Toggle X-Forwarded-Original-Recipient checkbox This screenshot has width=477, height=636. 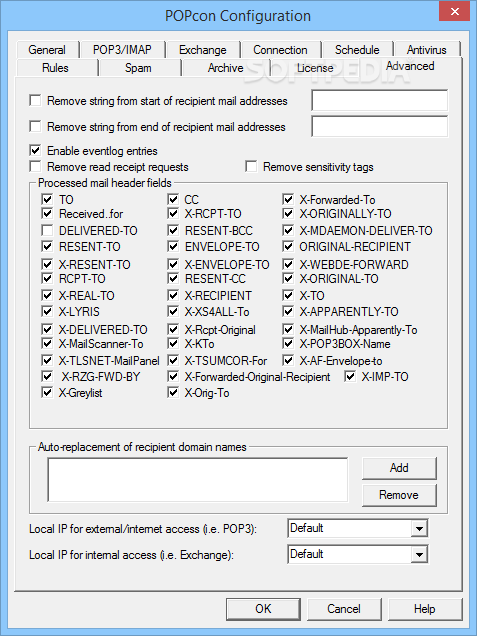click(173, 376)
